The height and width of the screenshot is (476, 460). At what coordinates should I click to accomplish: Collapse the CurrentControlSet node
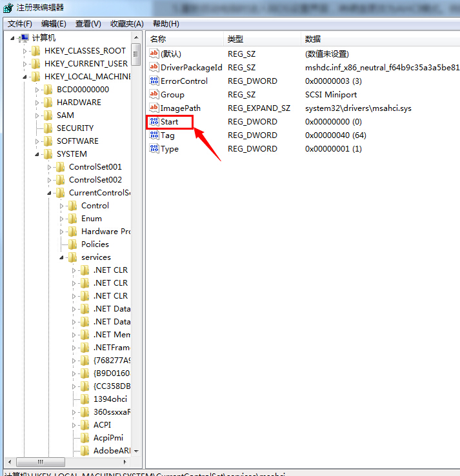(49, 193)
